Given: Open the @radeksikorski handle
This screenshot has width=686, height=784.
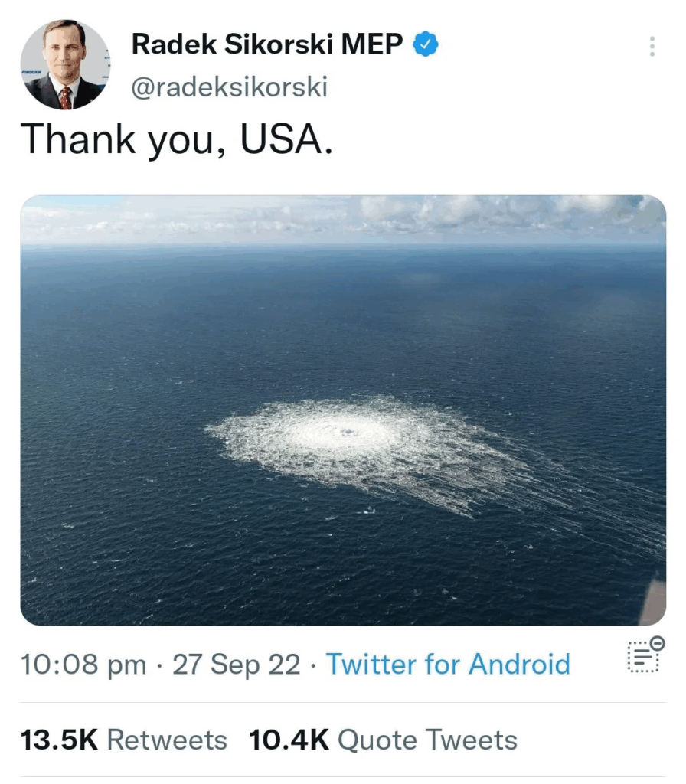Looking at the screenshot, I should (x=229, y=87).
